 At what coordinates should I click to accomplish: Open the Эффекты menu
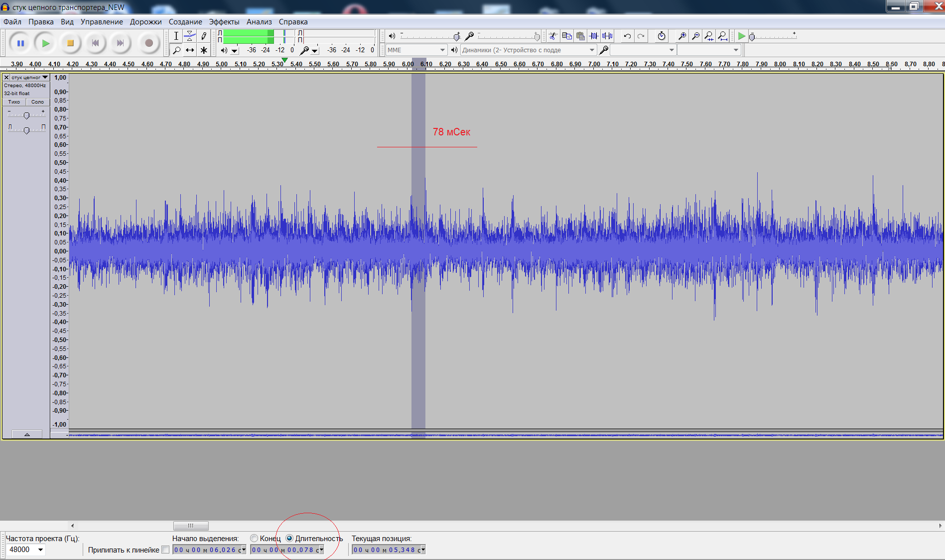click(224, 22)
